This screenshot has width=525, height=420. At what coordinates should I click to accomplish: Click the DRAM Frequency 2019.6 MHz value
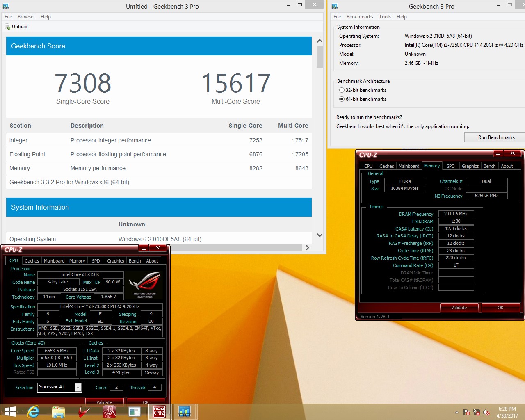tap(456, 214)
